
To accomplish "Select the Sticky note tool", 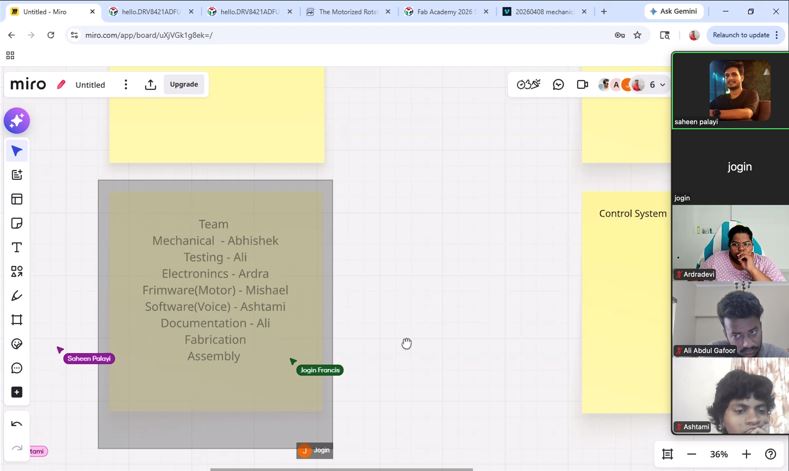I will tap(17, 223).
